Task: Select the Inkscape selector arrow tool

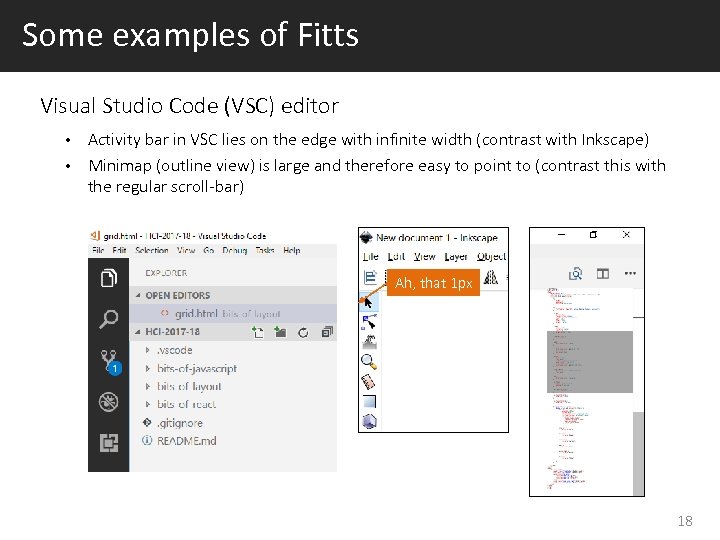Action: pyautogui.click(x=368, y=302)
